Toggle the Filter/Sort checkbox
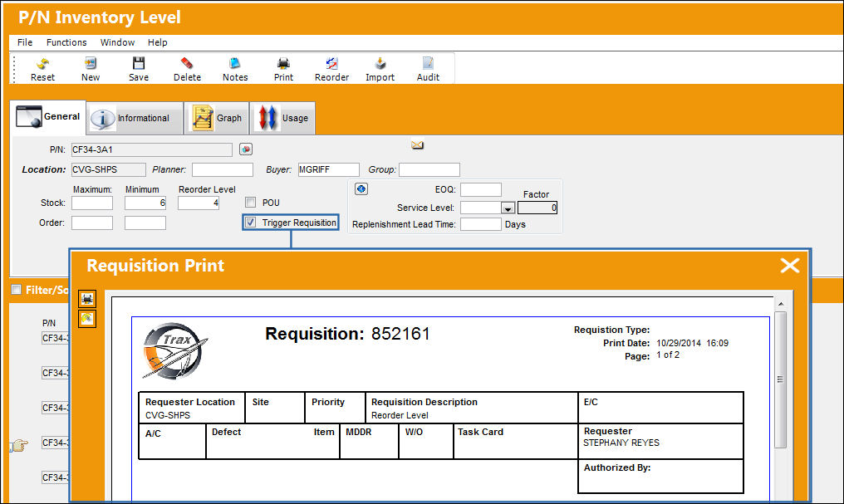This screenshot has height=504, width=844. pos(16,290)
